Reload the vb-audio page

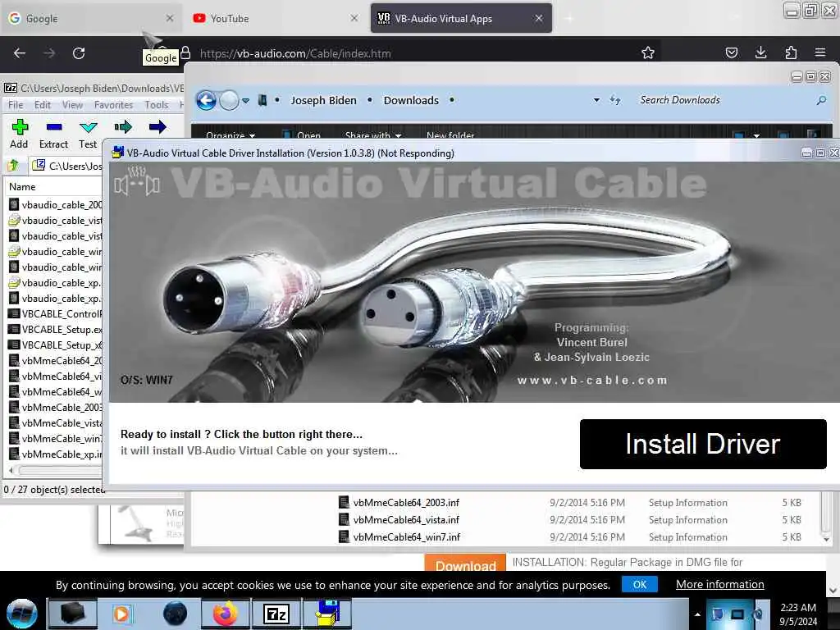pyautogui.click(x=79, y=53)
